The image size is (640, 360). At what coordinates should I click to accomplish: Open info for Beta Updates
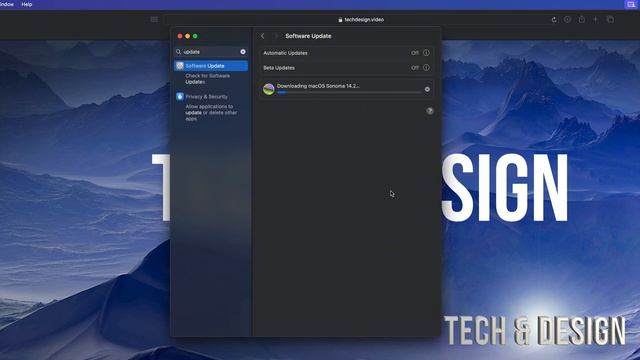pos(426,68)
